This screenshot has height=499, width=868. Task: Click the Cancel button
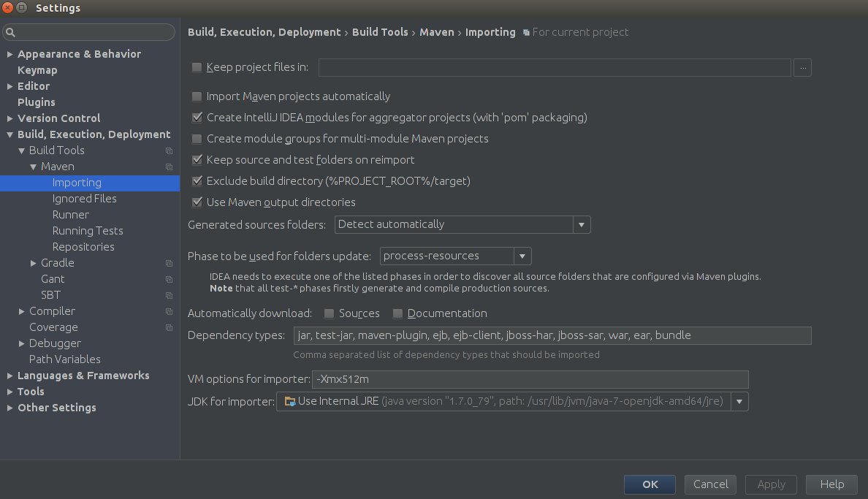tap(710, 484)
